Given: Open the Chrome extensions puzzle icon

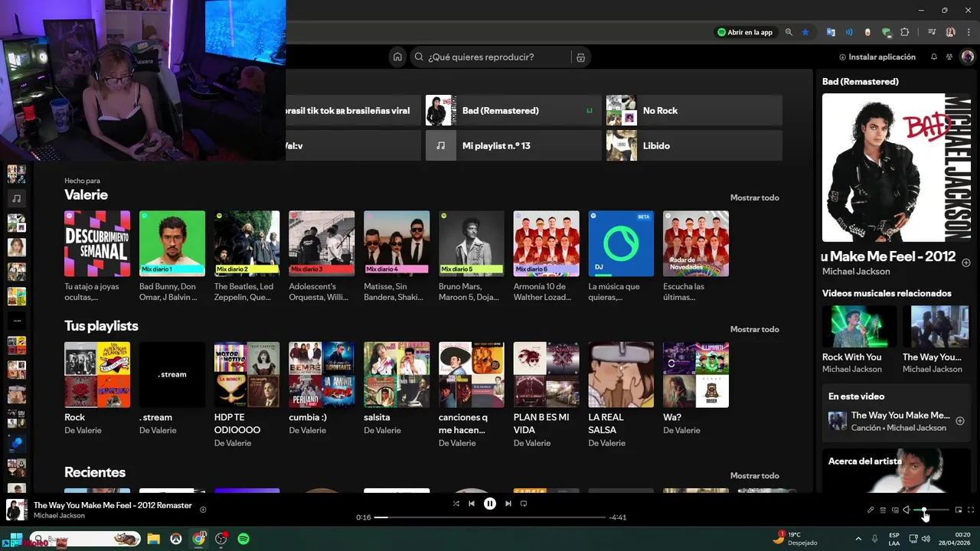Looking at the screenshot, I should 905,32.
